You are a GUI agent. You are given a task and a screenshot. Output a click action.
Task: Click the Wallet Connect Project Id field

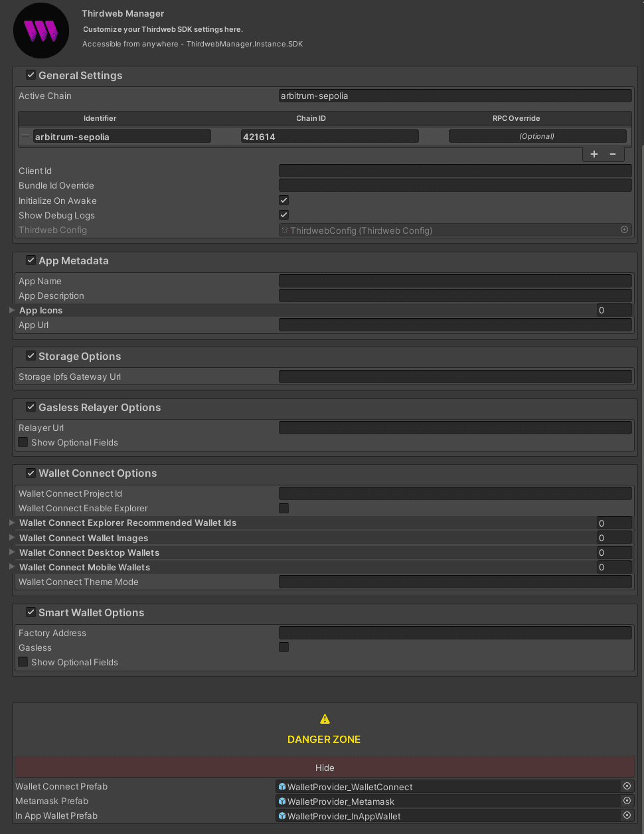coord(455,493)
